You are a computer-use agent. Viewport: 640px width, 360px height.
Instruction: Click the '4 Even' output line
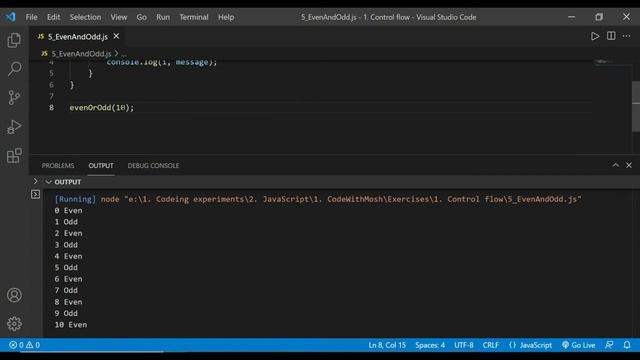click(68, 256)
